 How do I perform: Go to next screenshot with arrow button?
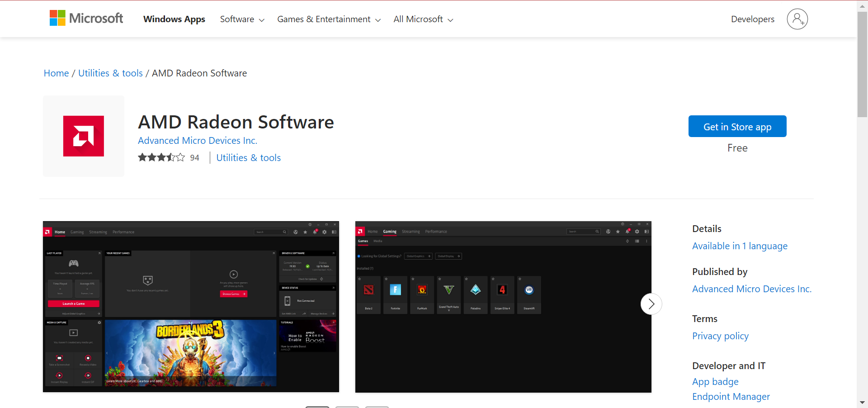(651, 304)
